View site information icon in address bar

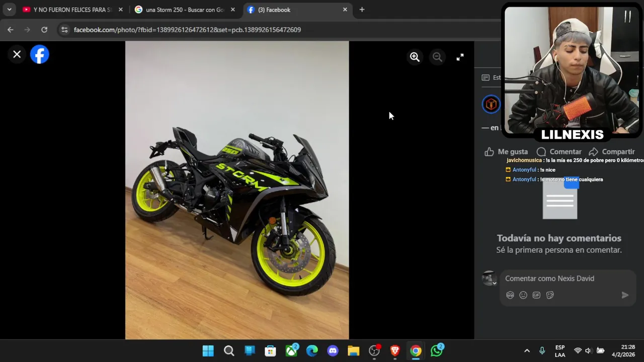tap(64, 30)
